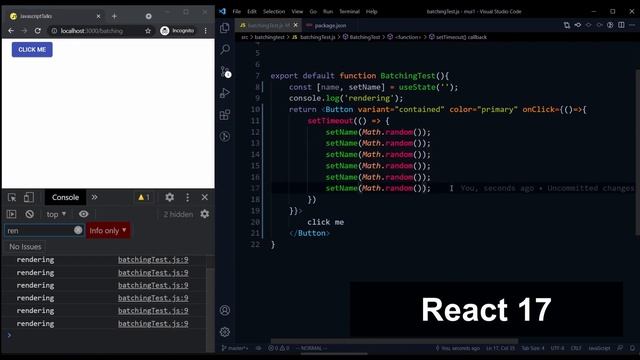Open DevTools customize three-dot menu
This screenshot has height=360, width=640.
pos(187,198)
